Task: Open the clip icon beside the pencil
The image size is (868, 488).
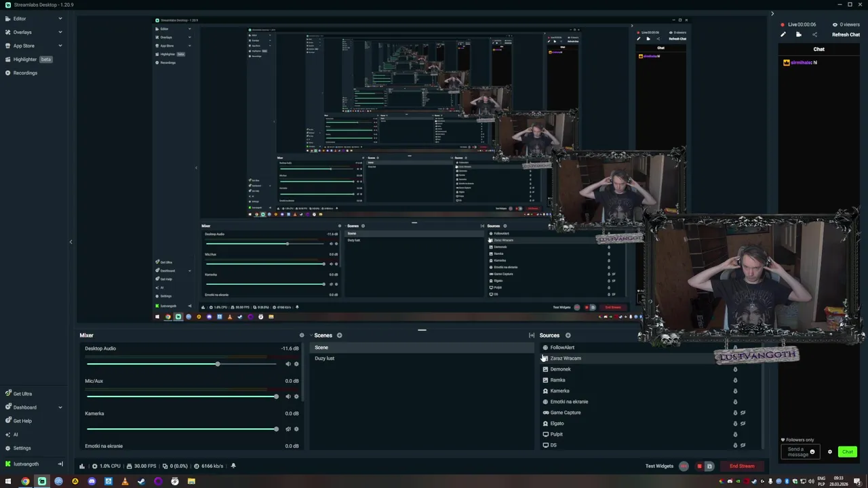Action: 799,35
